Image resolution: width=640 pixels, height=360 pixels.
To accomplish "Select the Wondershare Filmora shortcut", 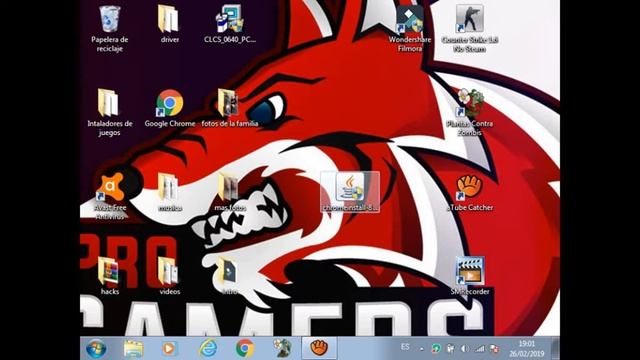I will [409, 28].
